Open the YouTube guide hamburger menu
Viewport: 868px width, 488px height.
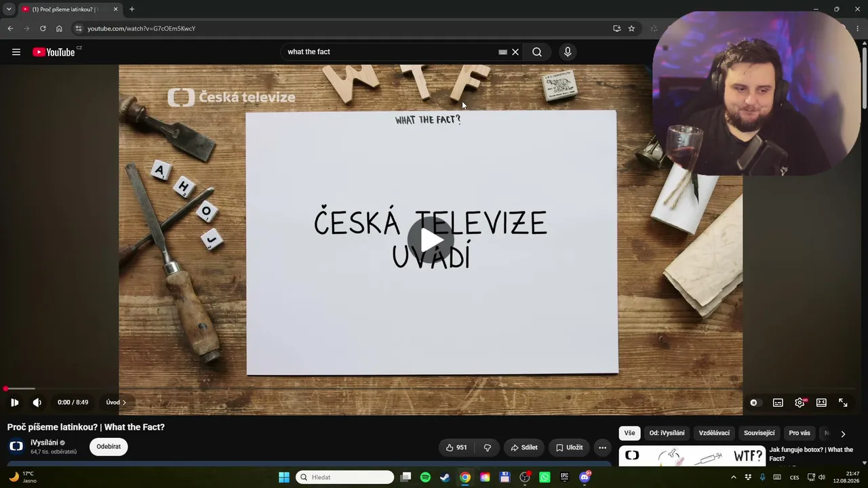click(x=16, y=52)
